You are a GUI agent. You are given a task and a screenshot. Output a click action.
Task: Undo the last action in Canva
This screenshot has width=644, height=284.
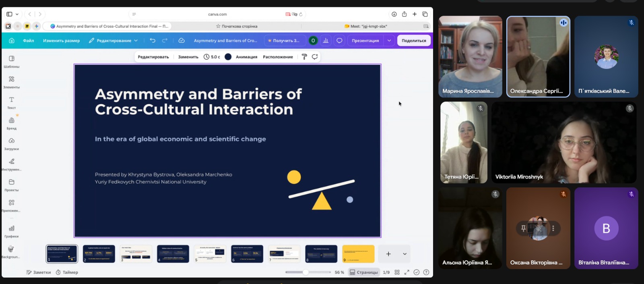click(153, 40)
